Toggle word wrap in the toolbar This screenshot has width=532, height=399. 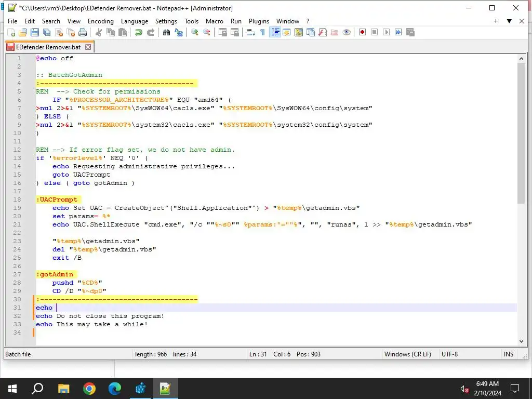251,32
